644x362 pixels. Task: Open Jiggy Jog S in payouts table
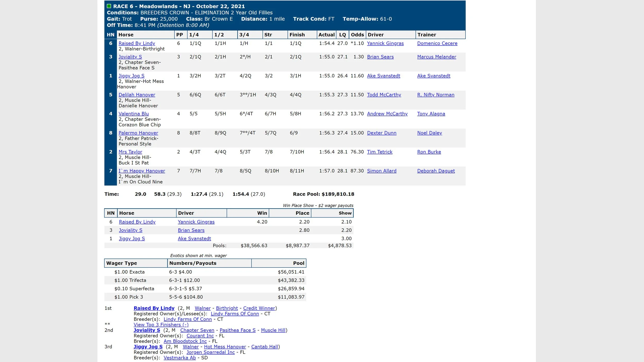132,238
